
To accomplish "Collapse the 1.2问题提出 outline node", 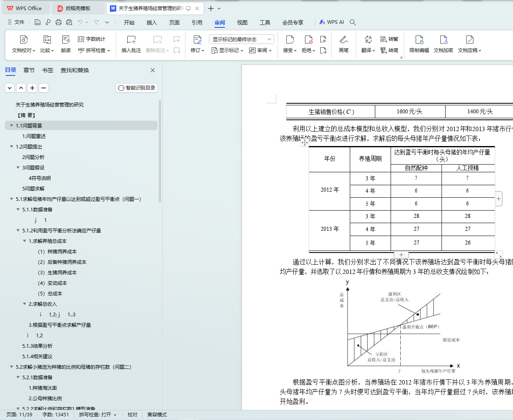I will point(11,146).
